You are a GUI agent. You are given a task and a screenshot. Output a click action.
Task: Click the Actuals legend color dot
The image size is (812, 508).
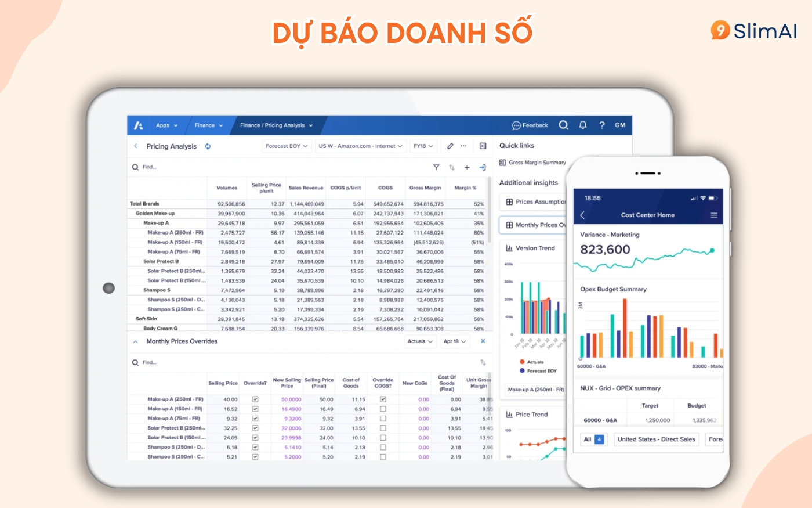click(x=522, y=362)
